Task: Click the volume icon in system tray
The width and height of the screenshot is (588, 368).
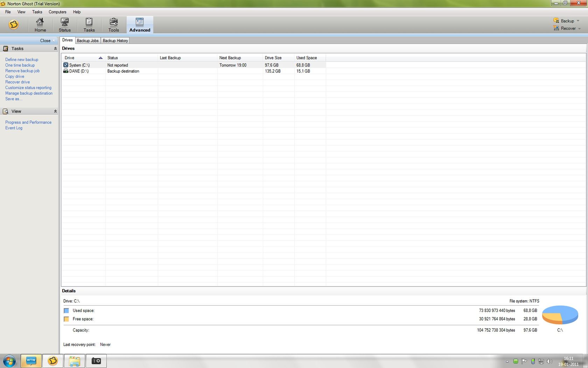Action: point(549,361)
